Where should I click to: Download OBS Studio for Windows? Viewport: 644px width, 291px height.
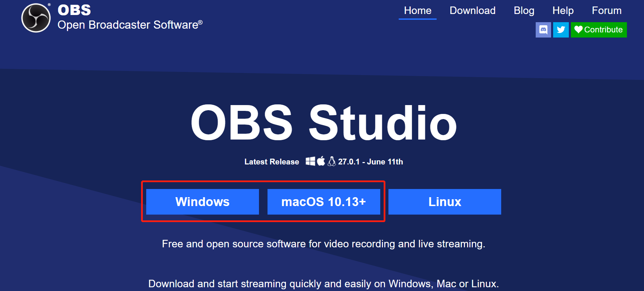[202, 202]
